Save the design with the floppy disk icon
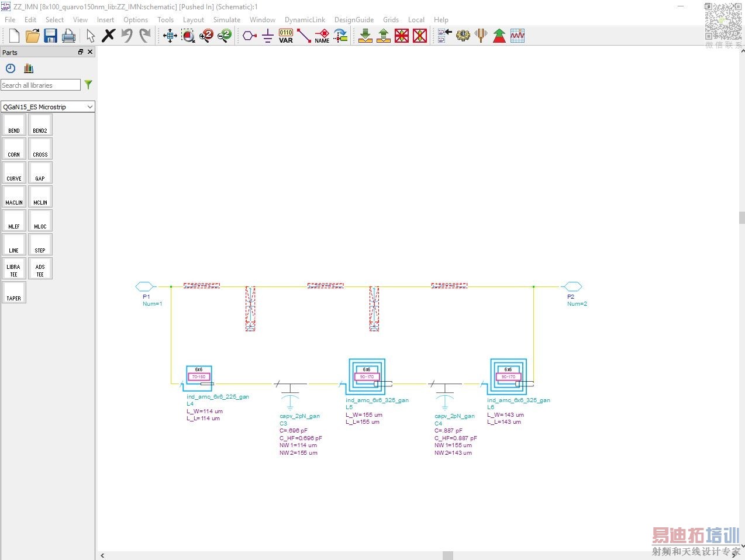The height and width of the screenshot is (560, 745). pos(50,36)
